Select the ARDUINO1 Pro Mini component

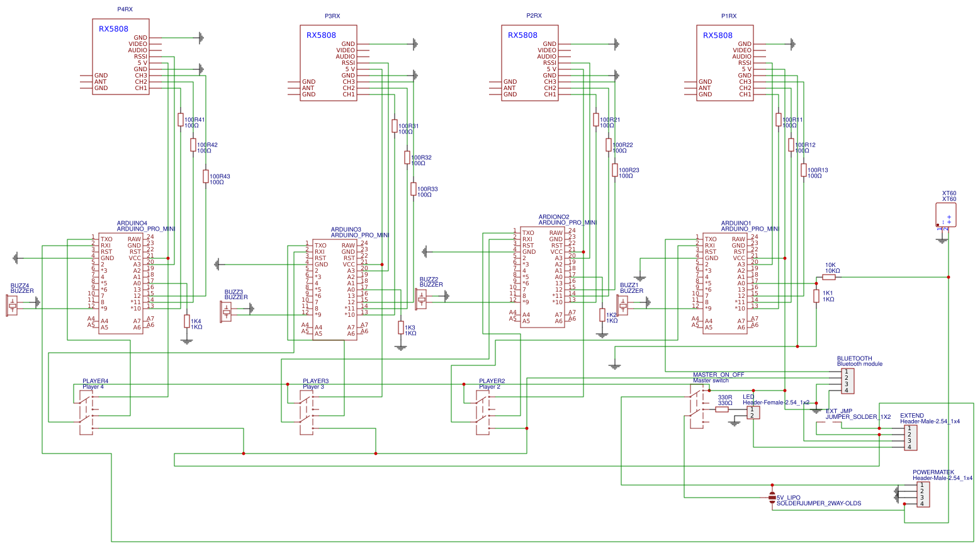(x=724, y=283)
